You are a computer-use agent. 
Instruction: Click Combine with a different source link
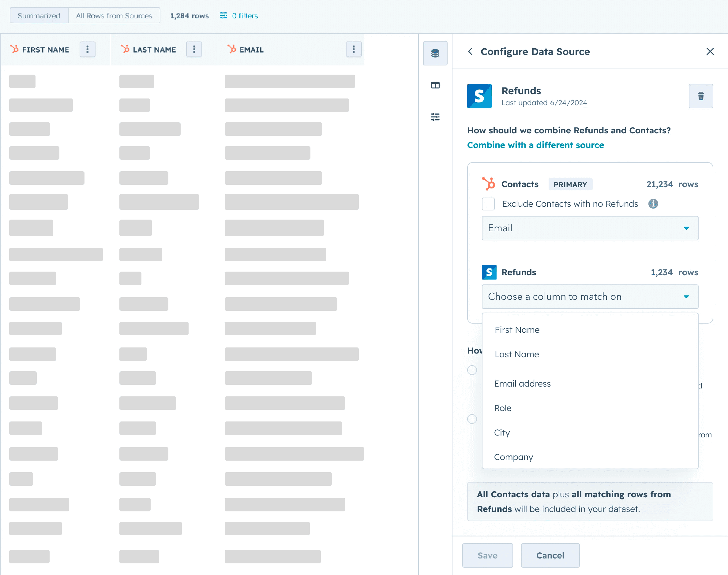[535, 145]
